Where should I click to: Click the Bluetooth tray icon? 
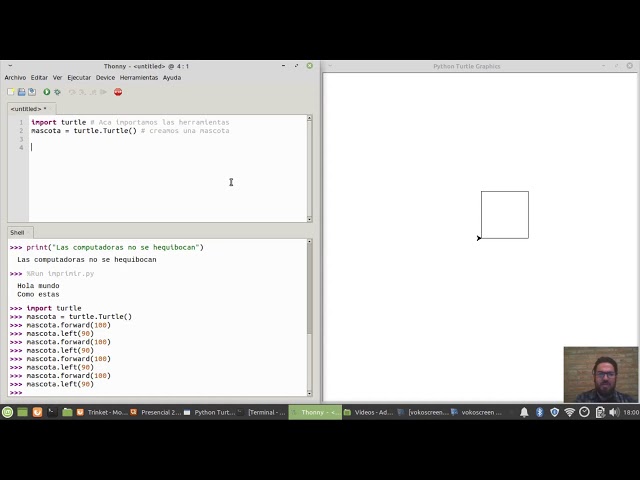540,412
